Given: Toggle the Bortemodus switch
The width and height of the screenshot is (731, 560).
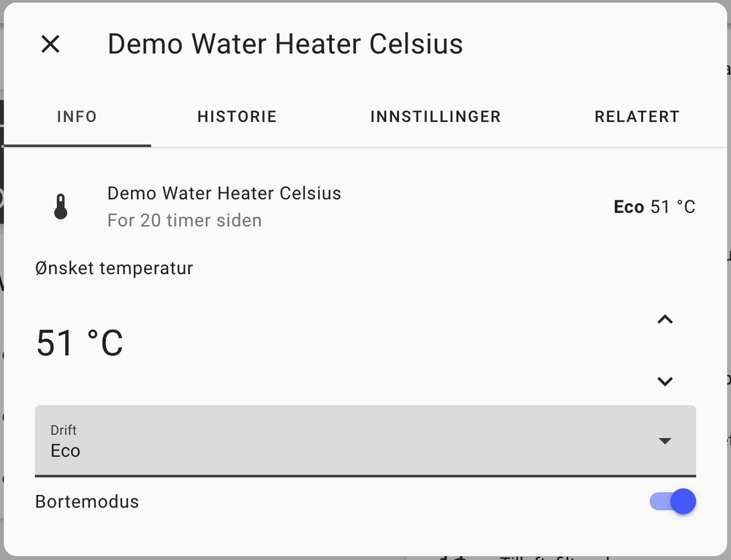Looking at the screenshot, I should (673, 502).
